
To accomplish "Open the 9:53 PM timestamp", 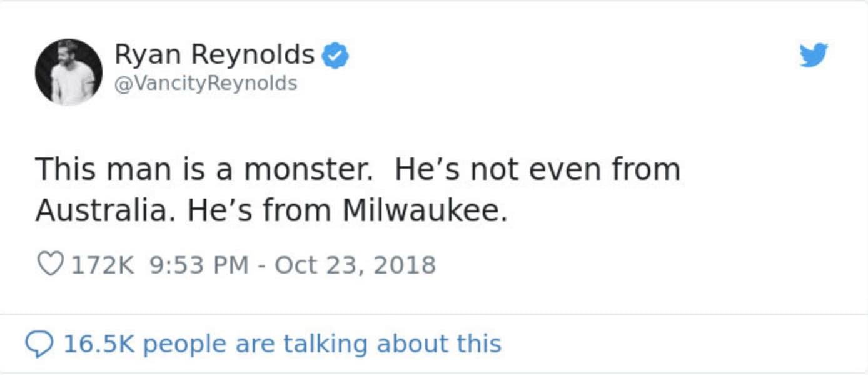I will (198, 265).
